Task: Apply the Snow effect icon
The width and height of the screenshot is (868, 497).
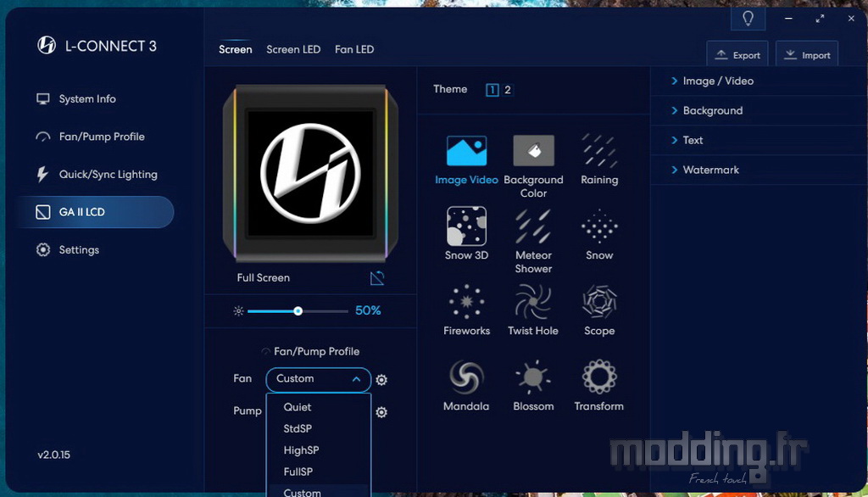Action: pos(599,226)
